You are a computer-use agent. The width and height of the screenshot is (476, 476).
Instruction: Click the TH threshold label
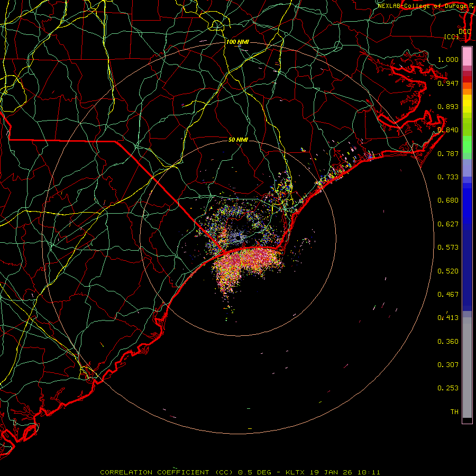(x=454, y=412)
